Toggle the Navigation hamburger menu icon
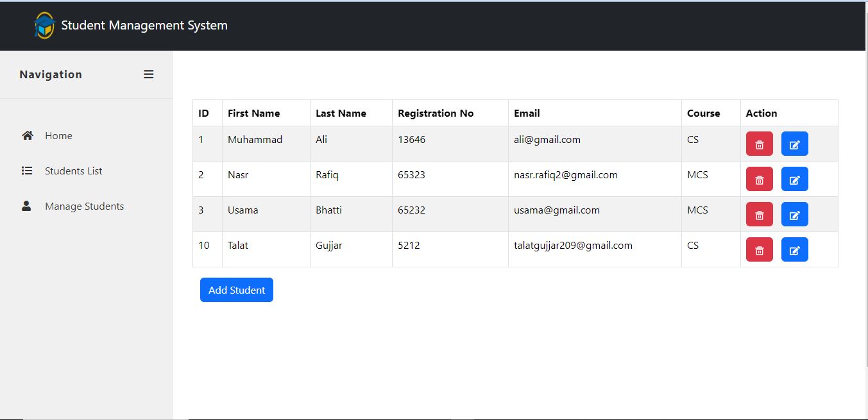This screenshot has height=420, width=868. coord(148,74)
